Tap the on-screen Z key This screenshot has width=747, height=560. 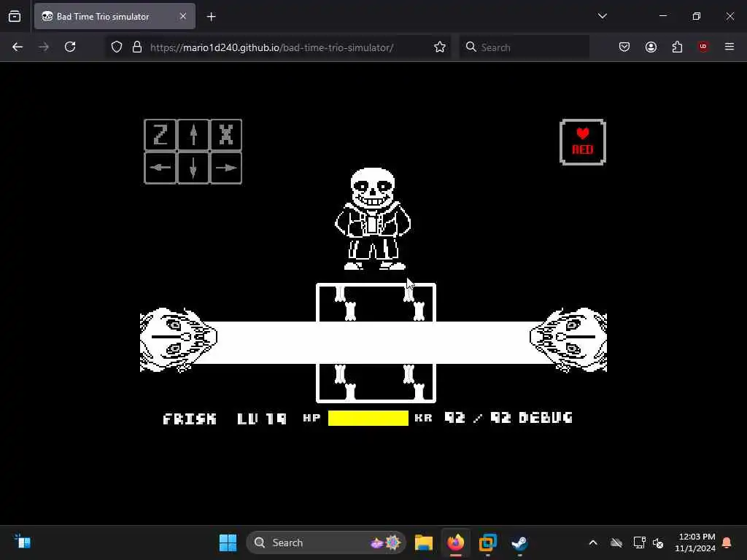pos(160,135)
